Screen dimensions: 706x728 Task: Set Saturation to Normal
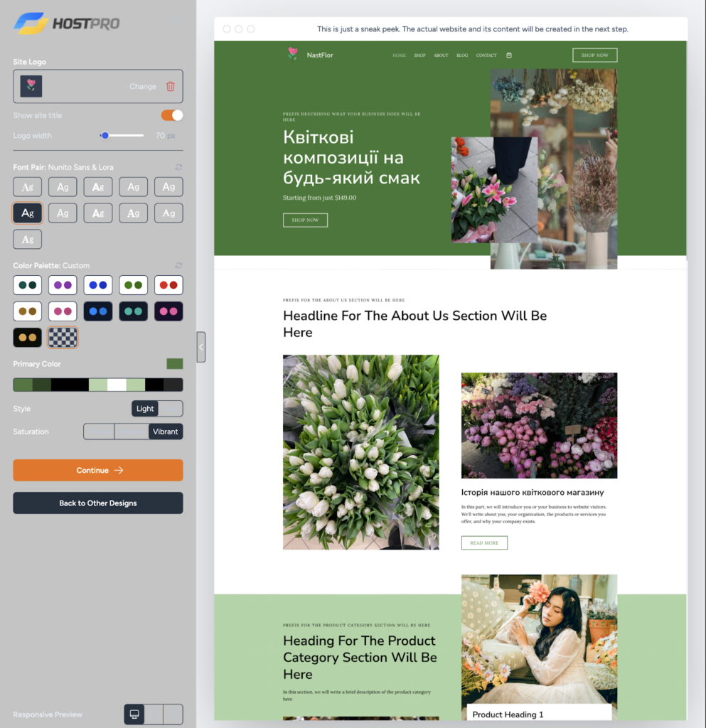coord(132,432)
